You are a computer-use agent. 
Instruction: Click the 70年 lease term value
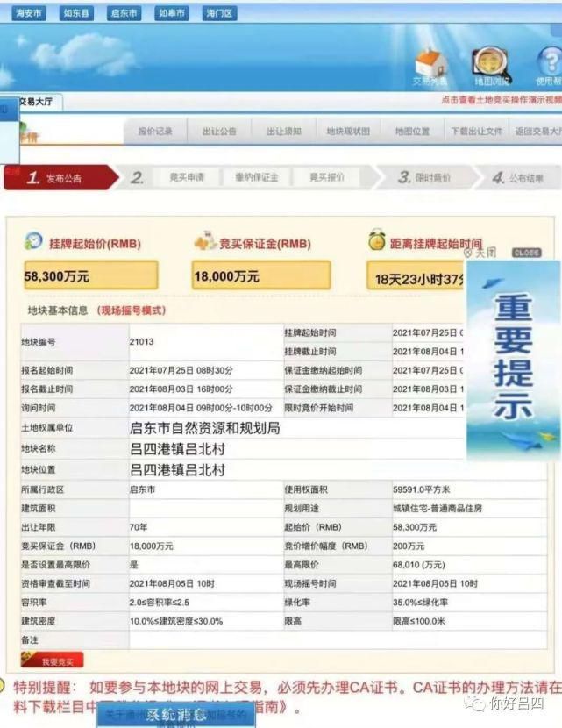[139, 527]
